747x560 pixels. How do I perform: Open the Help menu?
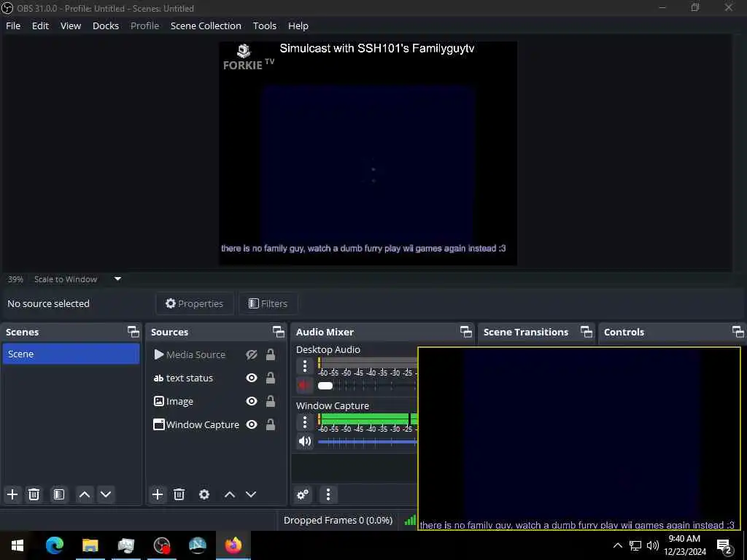[298, 26]
